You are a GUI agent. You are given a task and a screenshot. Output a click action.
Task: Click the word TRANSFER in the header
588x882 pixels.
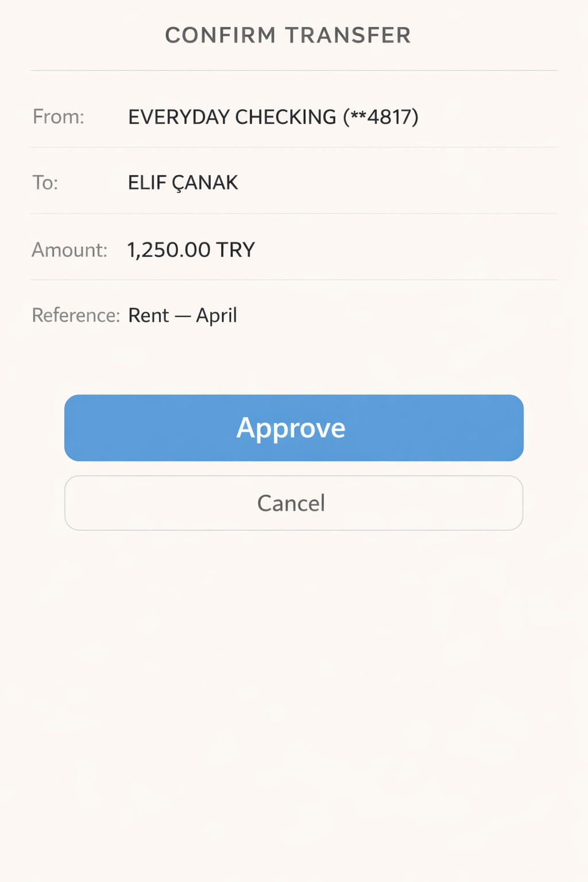tap(349, 36)
